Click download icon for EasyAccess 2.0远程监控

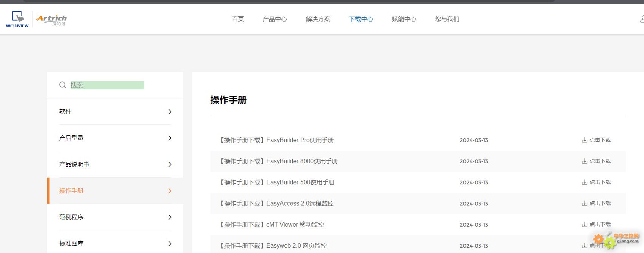[584, 203]
